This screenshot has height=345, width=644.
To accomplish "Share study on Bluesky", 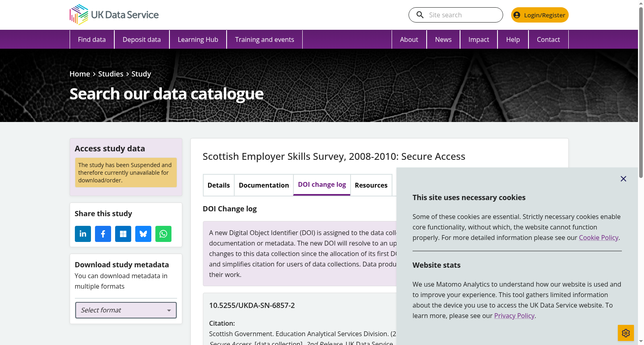I will (143, 234).
